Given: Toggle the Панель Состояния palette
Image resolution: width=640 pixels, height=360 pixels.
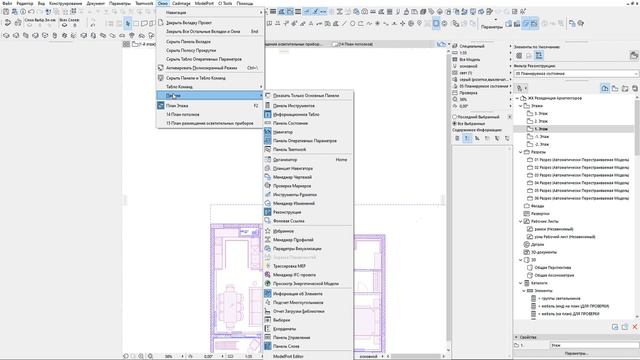Looking at the screenshot, I should pos(309,123).
